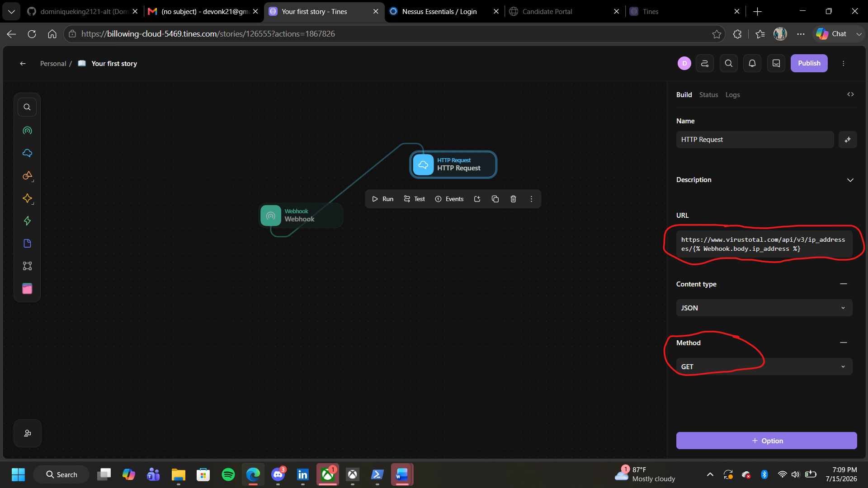Image resolution: width=868 pixels, height=488 pixels.
Task: Click the purple D user avatar
Action: click(x=684, y=63)
